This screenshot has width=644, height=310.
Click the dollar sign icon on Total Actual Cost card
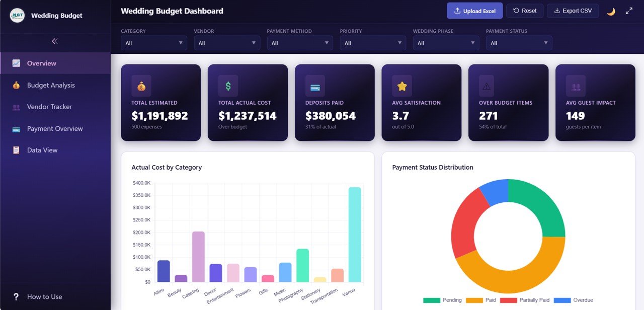click(x=228, y=86)
